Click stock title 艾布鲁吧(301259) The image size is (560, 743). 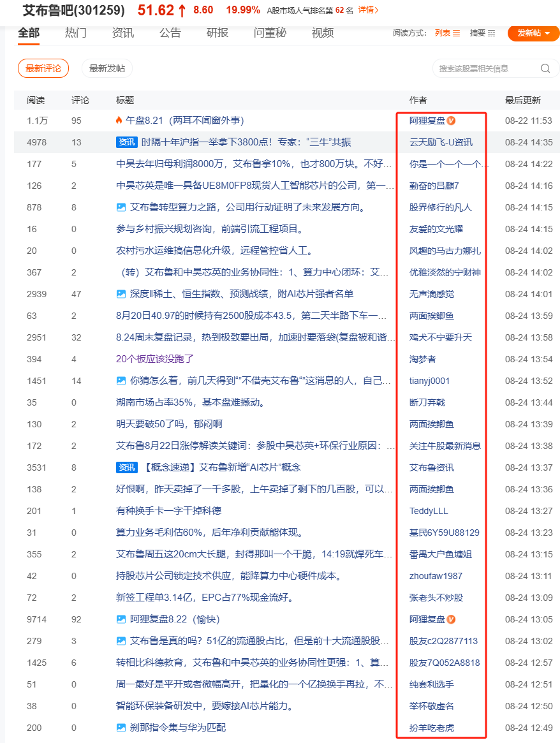click(74, 10)
